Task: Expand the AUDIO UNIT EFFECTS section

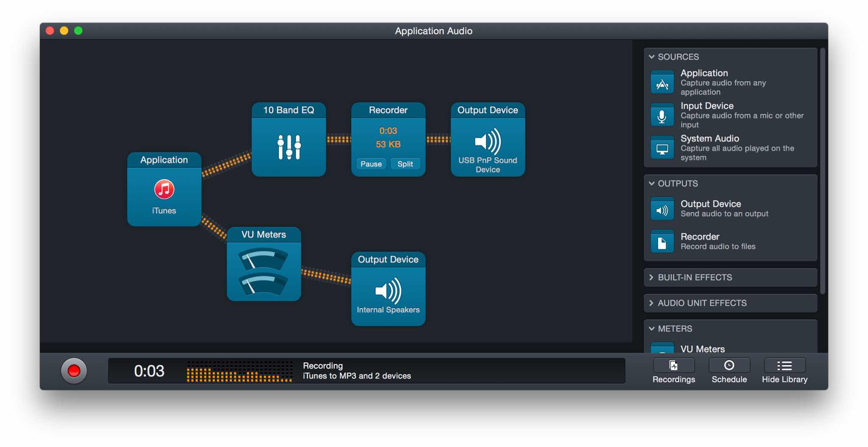Action: pos(652,303)
